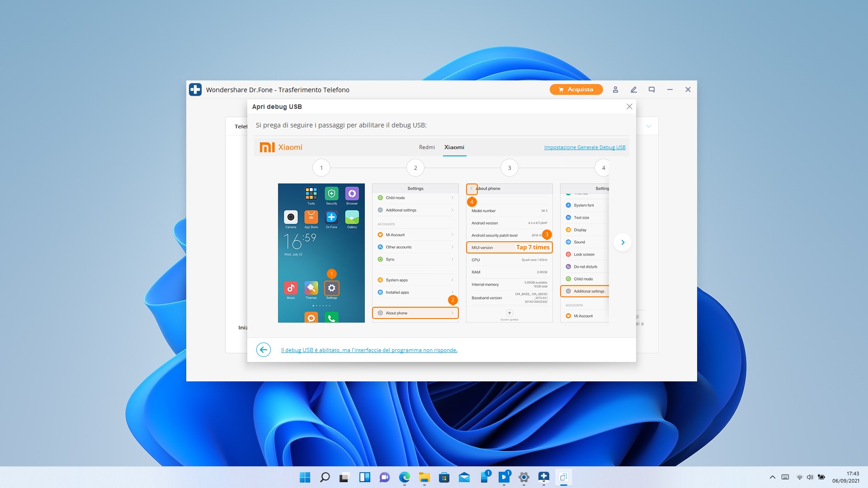Open the clock and date 17:43
Screen dimensions: 868x488
point(846,477)
